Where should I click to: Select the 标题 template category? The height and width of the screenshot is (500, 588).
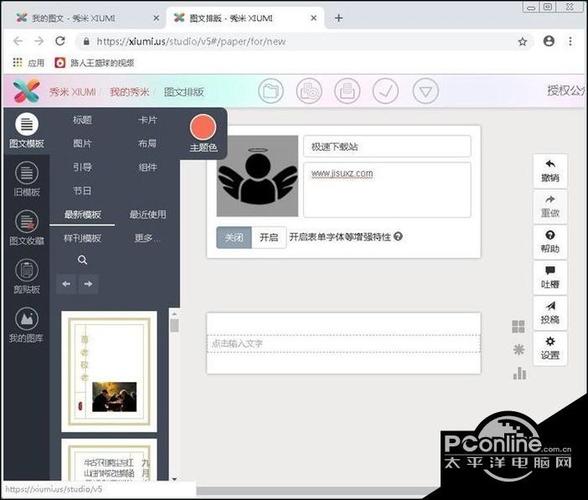click(x=82, y=120)
